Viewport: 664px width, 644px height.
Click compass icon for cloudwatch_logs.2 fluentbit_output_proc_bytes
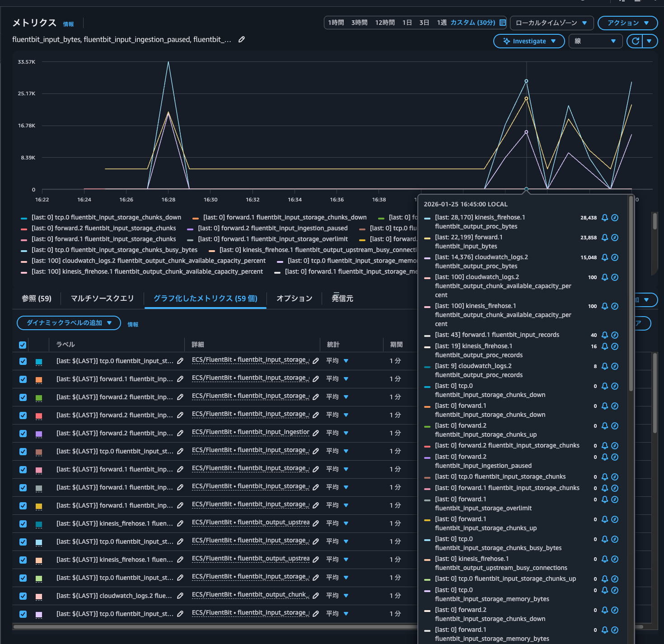[615, 257]
